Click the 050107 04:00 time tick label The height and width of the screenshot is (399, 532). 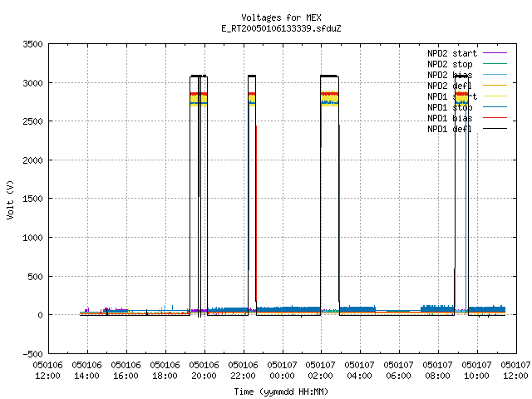coord(359,371)
